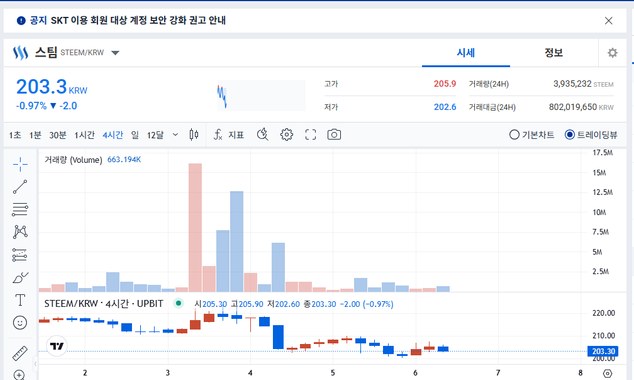Viewport: 634px width, 380px height.
Task: Select the ruler measure tool
Action: (20, 353)
